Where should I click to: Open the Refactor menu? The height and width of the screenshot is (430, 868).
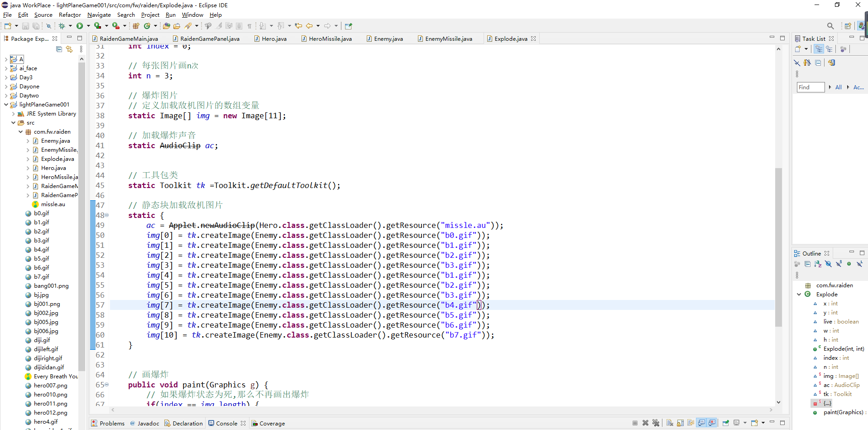pos(70,14)
